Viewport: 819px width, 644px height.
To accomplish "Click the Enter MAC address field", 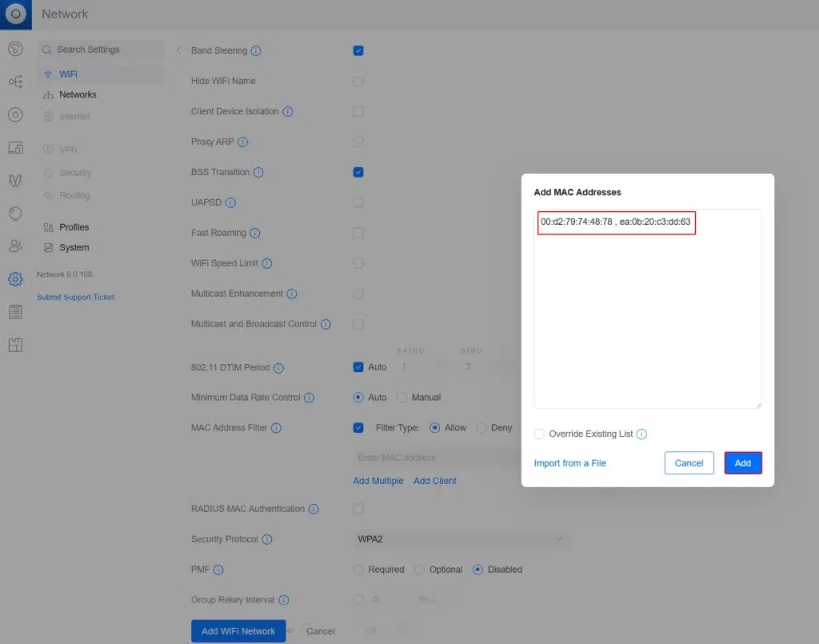I will point(436,458).
